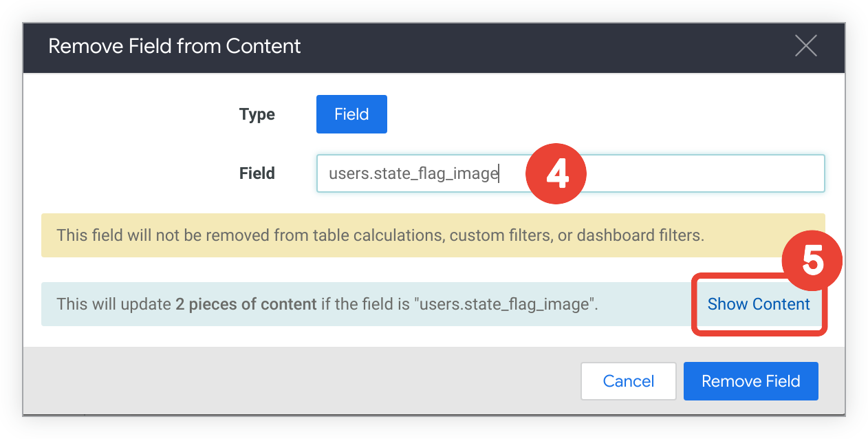The height and width of the screenshot is (439, 868).
Task: Click the red number 4 marker
Action: [x=556, y=174]
